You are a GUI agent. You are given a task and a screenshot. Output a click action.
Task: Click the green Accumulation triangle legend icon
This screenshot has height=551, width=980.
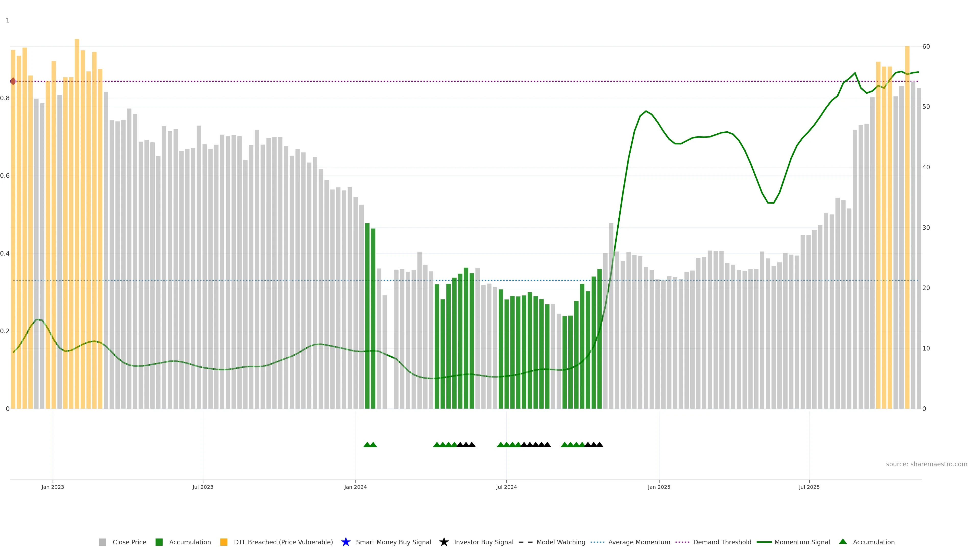pyautogui.click(x=843, y=542)
